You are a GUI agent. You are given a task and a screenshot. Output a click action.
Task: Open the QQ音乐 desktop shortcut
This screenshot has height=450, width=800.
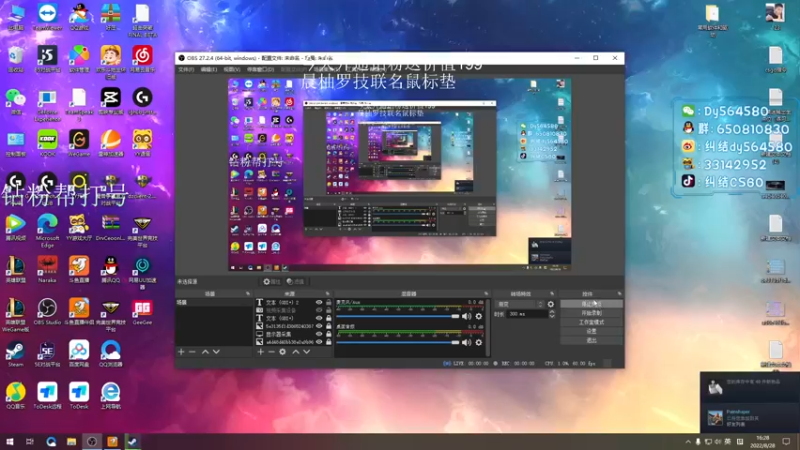coord(15,395)
